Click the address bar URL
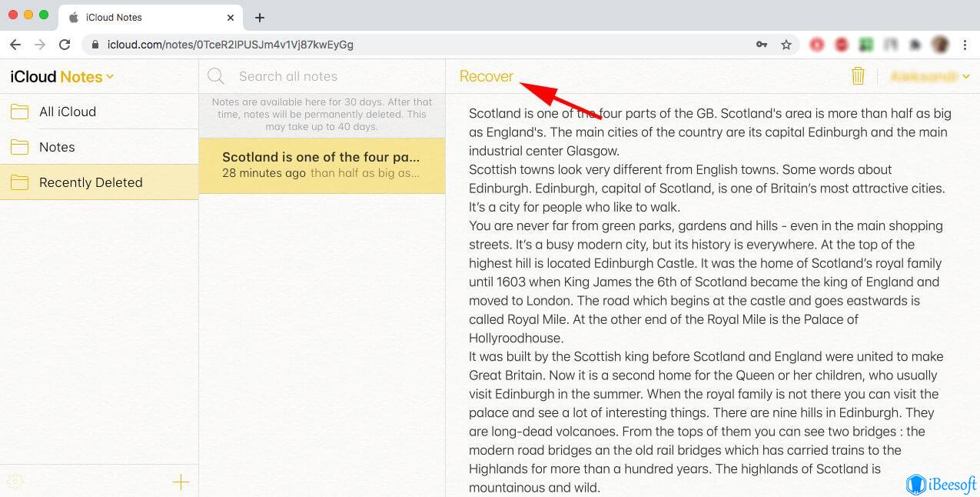This screenshot has height=497, width=980. 230,45
